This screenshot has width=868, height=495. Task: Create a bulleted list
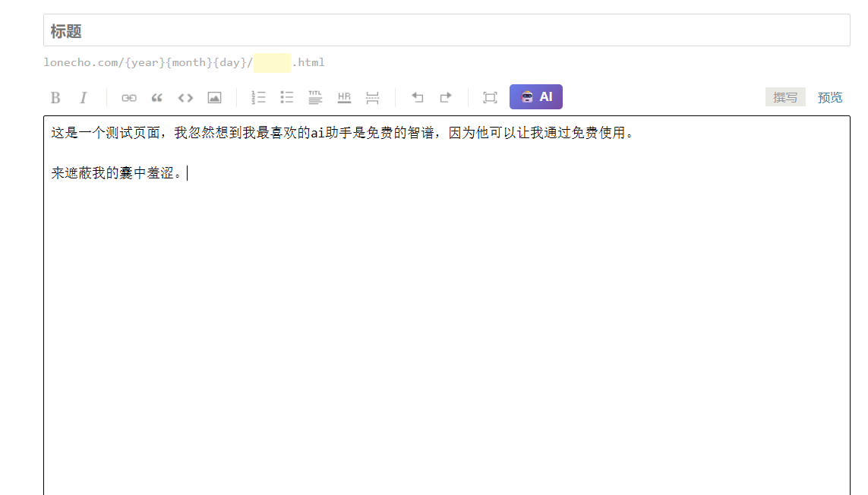[x=287, y=97]
